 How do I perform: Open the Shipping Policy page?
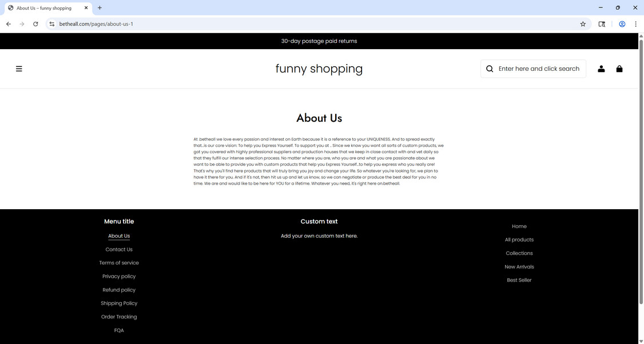pos(119,303)
